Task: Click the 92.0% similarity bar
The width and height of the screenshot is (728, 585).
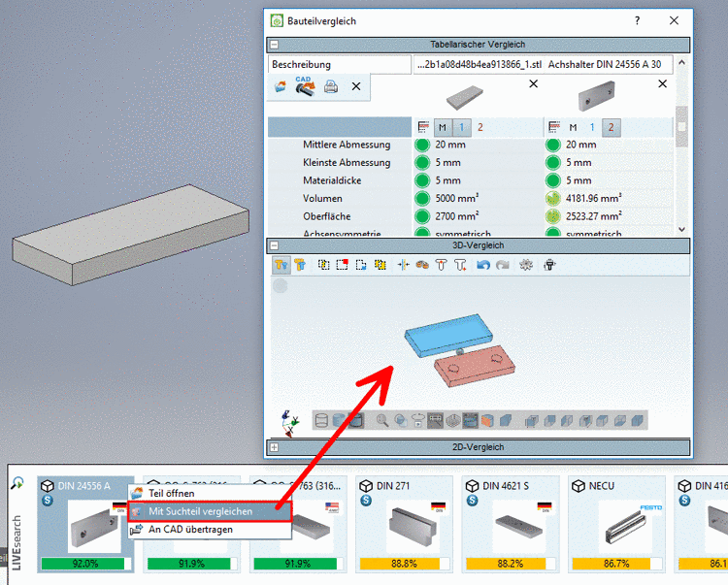Action: point(85,564)
